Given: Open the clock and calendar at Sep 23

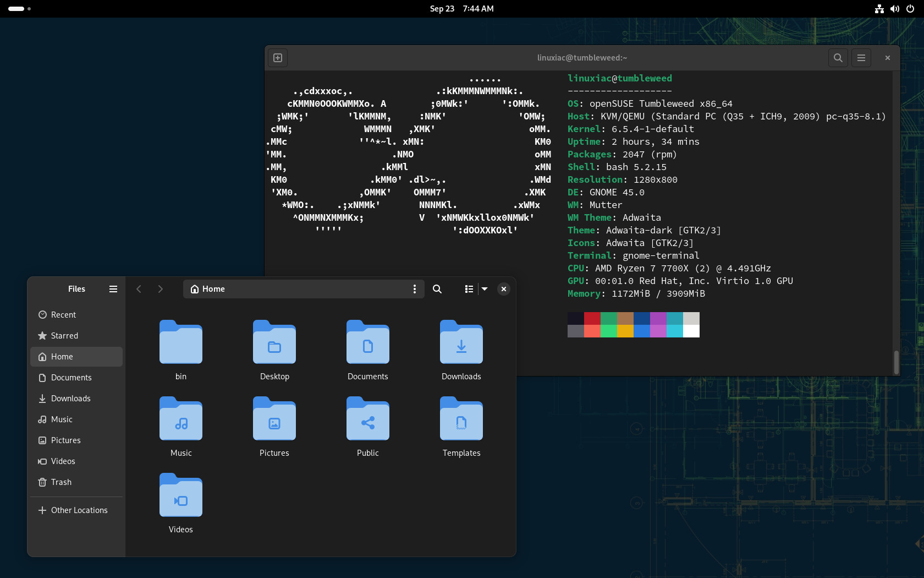Looking at the screenshot, I should click(x=461, y=9).
